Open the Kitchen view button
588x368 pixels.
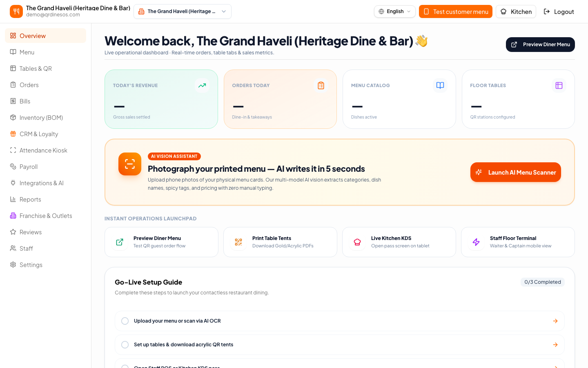tap(516, 11)
